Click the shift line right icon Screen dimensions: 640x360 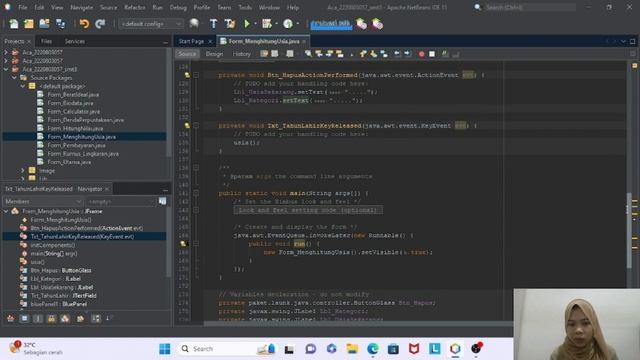(x=407, y=54)
